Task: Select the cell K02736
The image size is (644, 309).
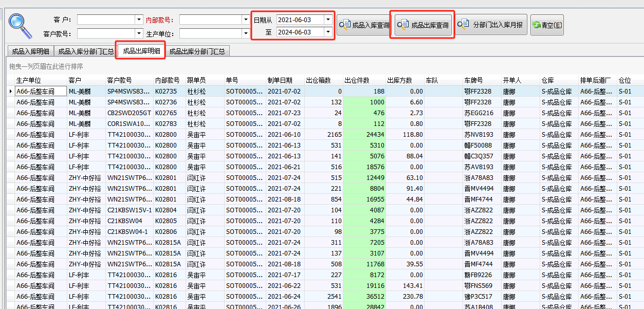Action: click(170, 102)
